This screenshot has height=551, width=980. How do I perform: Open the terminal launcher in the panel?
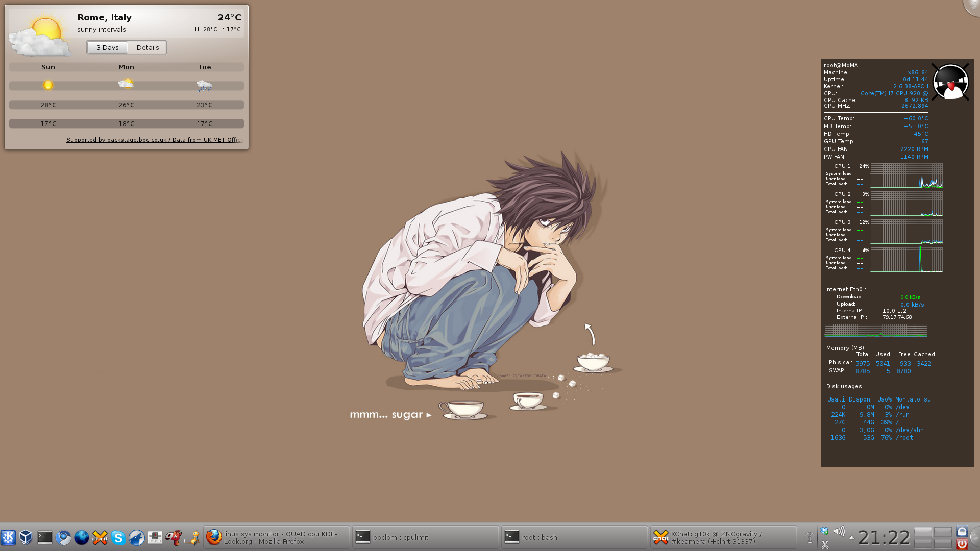(x=45, y=537)
